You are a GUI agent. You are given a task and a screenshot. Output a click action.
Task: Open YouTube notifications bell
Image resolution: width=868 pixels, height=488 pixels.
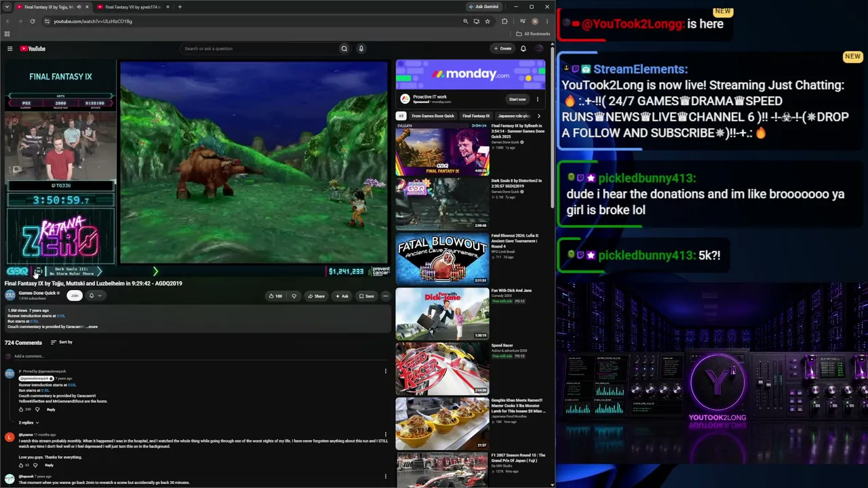pyautogui.click(x=523, y=49)
